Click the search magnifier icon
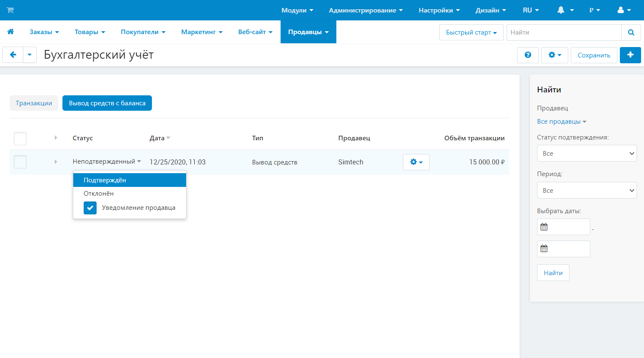Screen dimensions: 644x358 click(x=631, y=32)
